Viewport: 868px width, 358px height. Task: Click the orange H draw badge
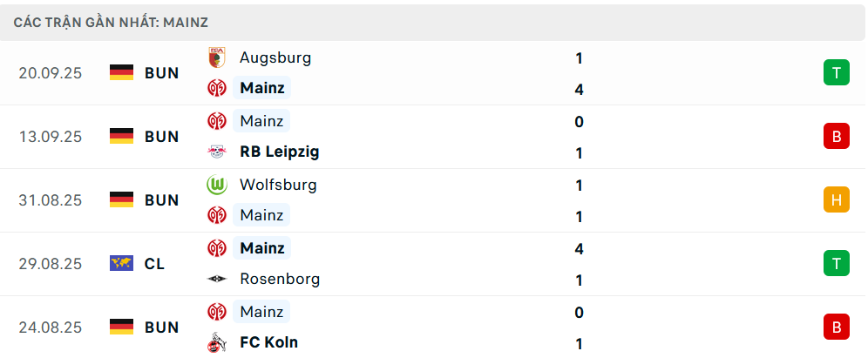[x=836, y=199]
